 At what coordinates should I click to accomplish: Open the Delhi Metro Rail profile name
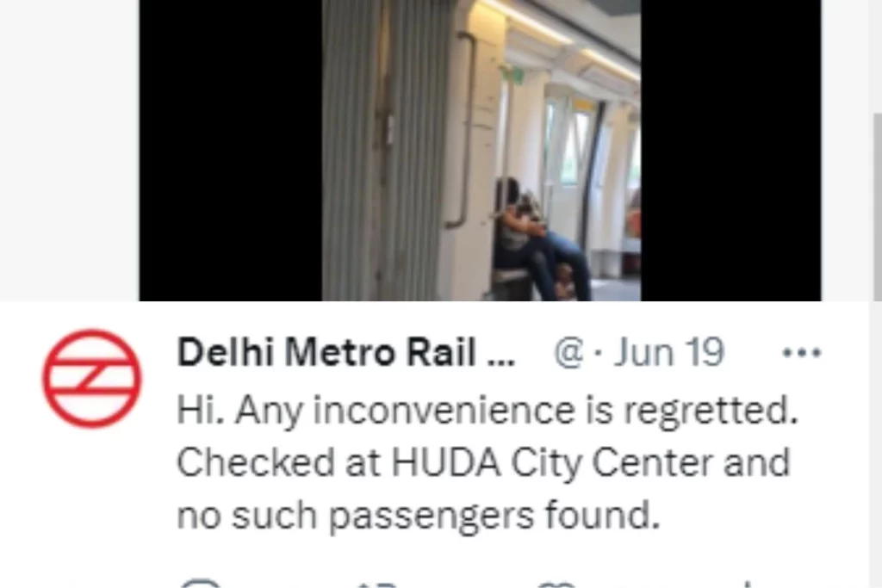click(x=326, y=353)
